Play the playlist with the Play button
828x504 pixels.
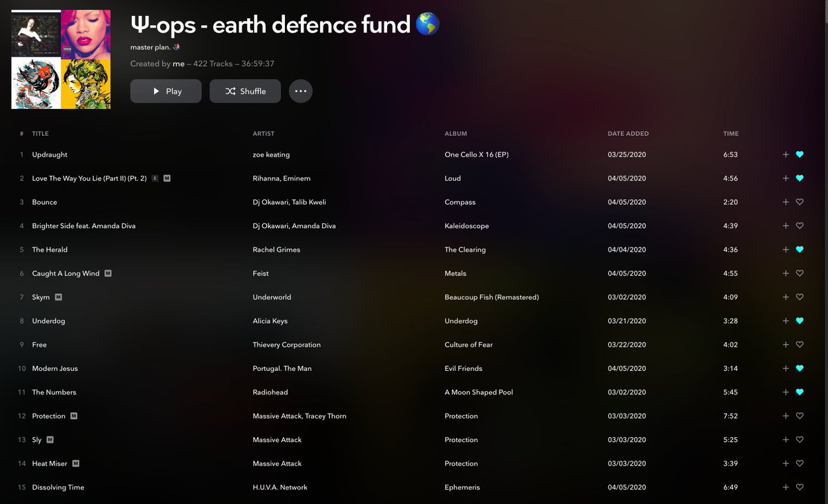click(166, 91)
